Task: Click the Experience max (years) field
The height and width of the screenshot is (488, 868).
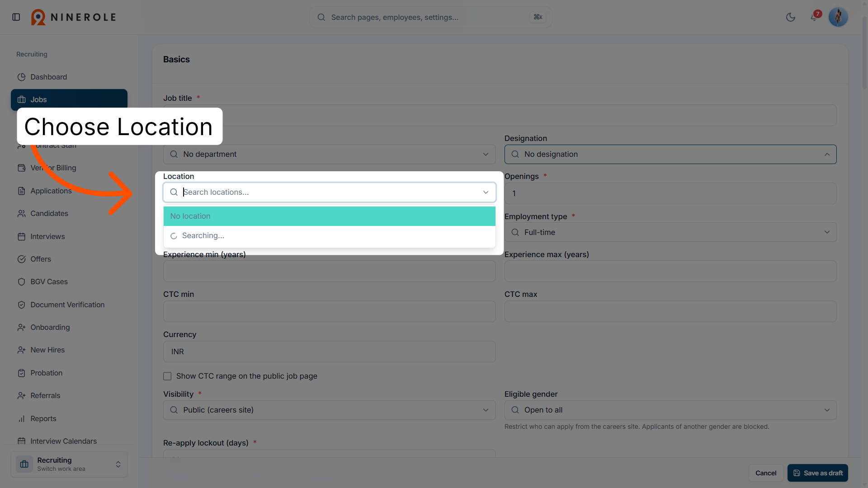Action: coord(670,271)
